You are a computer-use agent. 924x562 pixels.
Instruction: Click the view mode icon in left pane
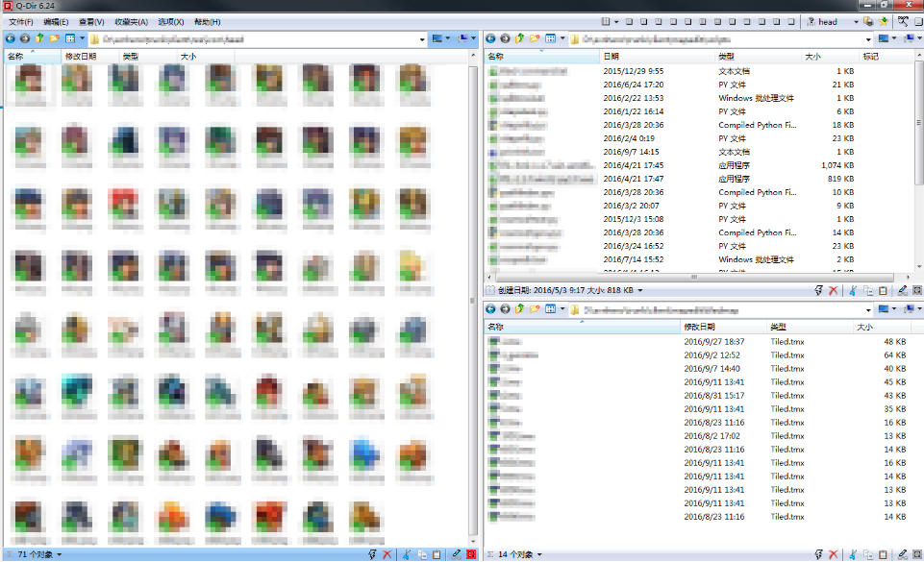click(70, 38)
